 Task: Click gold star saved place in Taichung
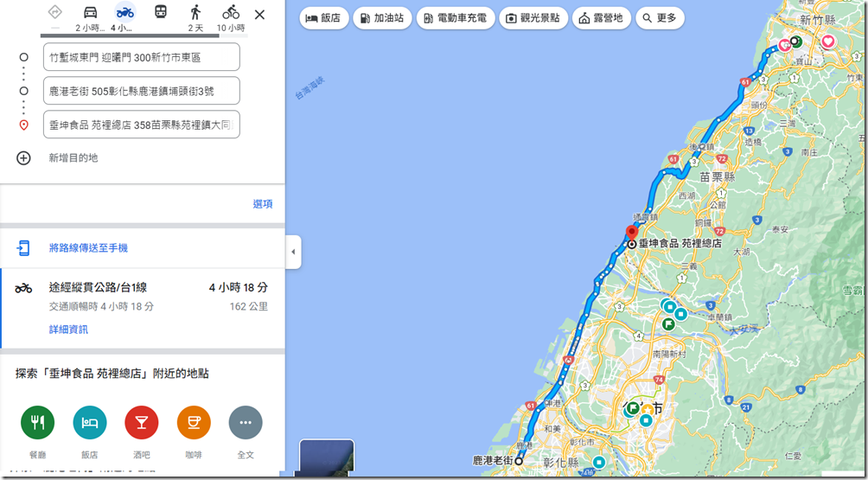point(648,410)
